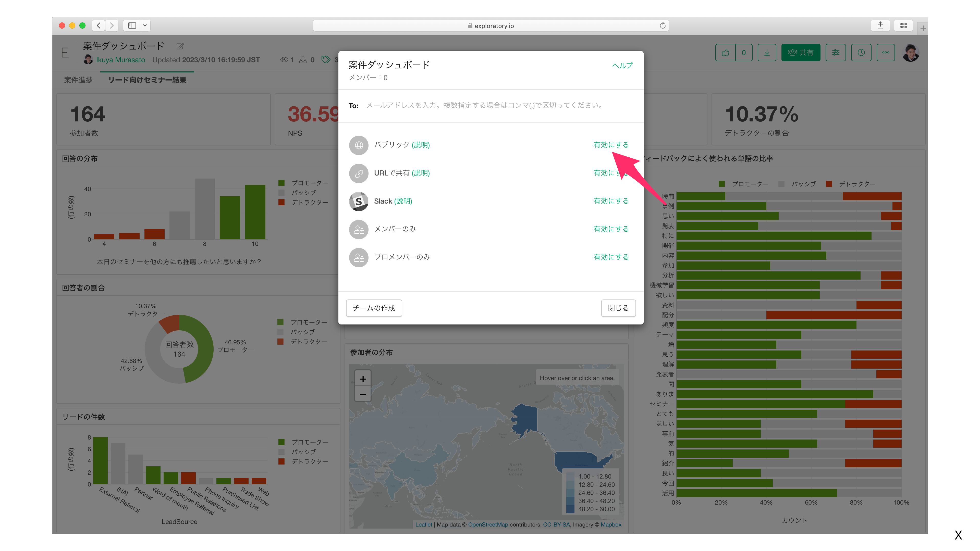Click the 164 参加者数 number card
The image size is (980, 551).
(x=164, y=119)
